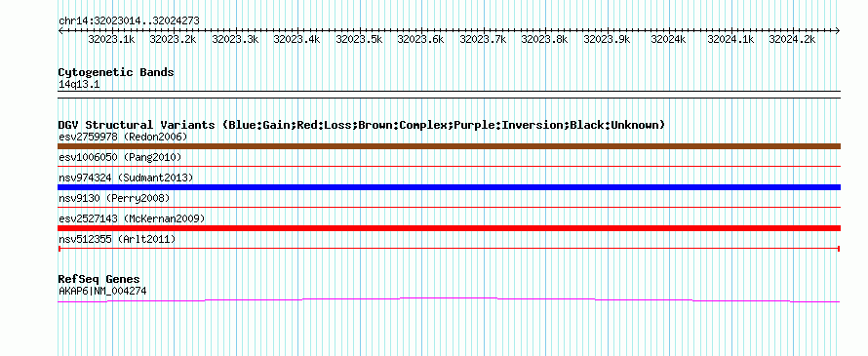Click the 32023.8k ruler tick label
The height and width of the screenshot is (356, 868).
545,39
